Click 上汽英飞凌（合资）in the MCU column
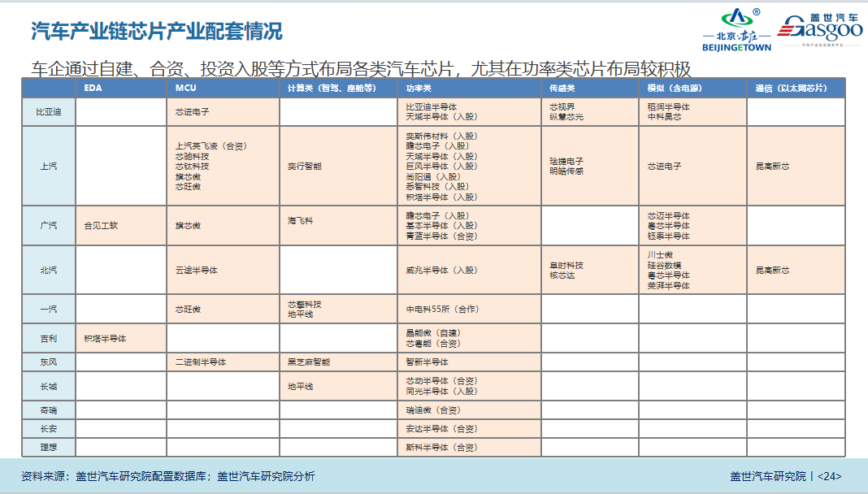This screenshot has height=494, width=868. pos(211,146)
